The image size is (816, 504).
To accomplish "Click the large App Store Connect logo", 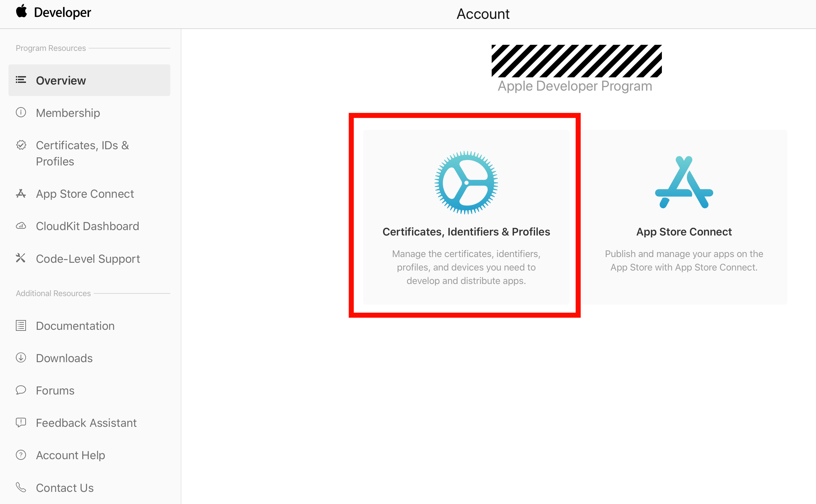I will (684, 183).
